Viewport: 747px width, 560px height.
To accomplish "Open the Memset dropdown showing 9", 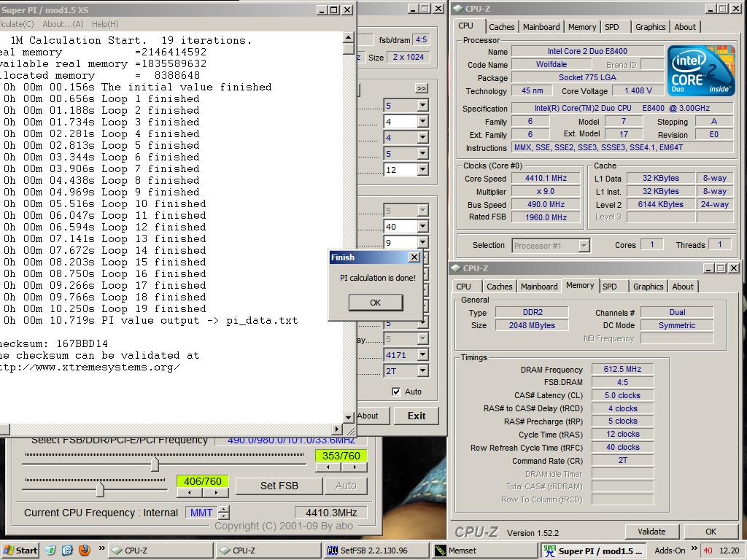I will (x=422, y=242).
